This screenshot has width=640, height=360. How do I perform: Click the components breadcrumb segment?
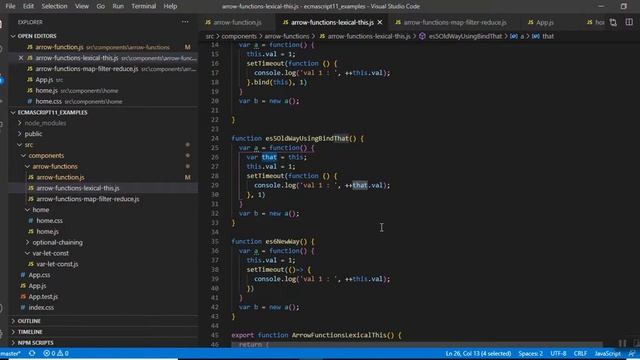click(239, 36)
